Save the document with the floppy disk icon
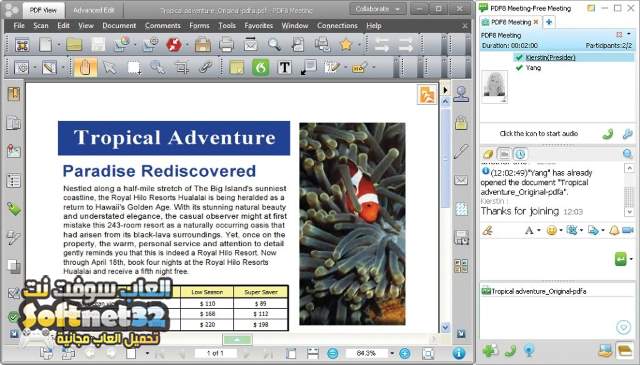Image resolution: width=640 pixels, height=365 pixels. point(98,45)
